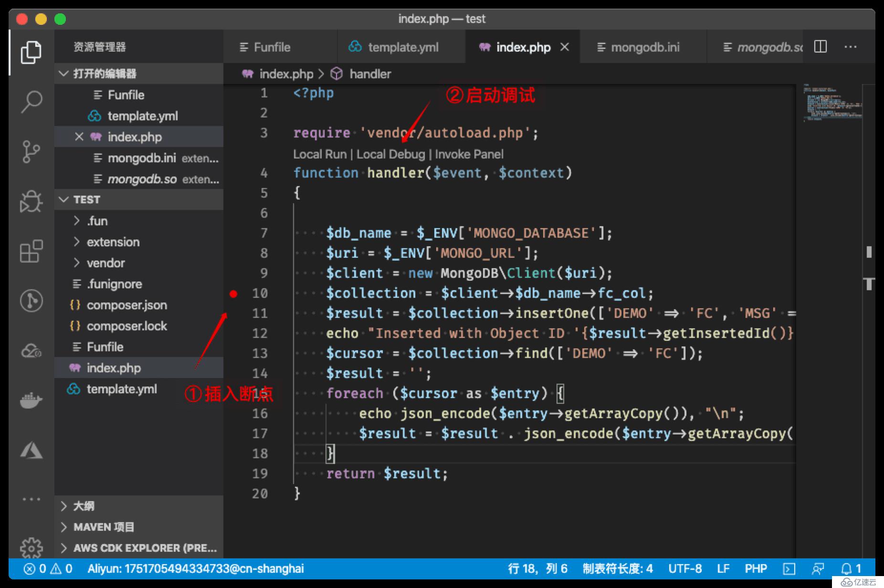This screenshot has width=884, height=588.
Task: Collapse the TEST folder section
Action: pyautogui.click(x=138, y=199)
